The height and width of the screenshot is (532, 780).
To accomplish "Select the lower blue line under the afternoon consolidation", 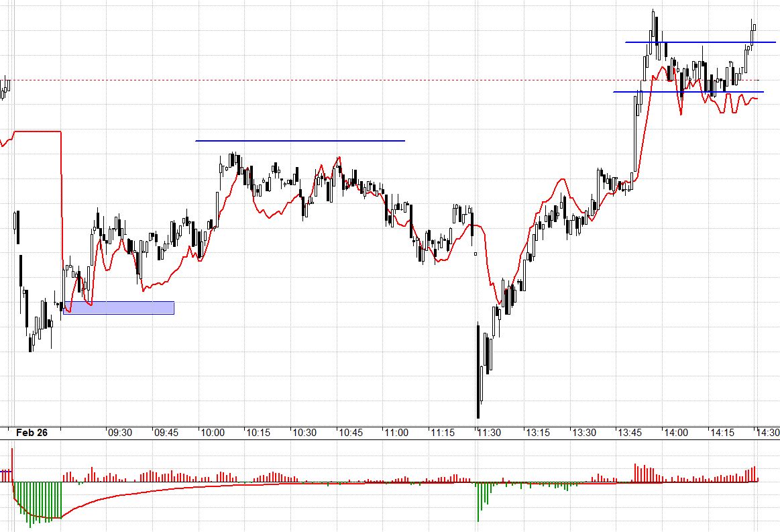I will tap(689, 91).
